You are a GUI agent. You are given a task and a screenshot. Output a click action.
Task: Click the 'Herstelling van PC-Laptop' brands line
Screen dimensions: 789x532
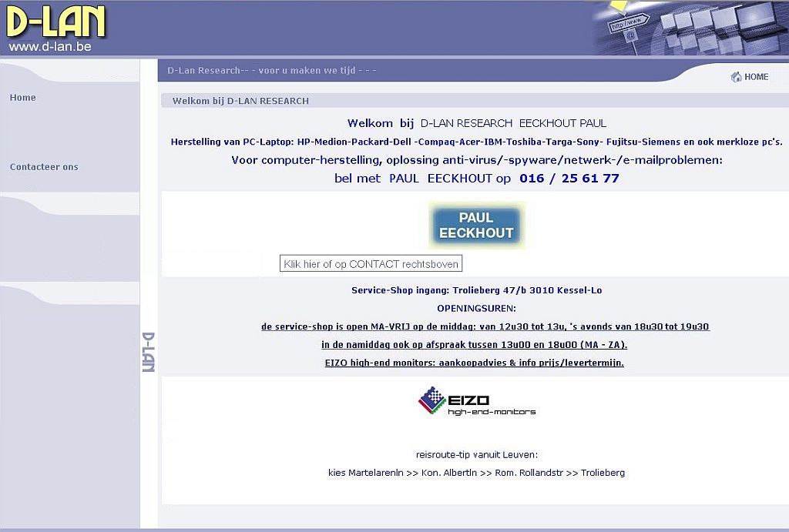[x=476, y=142]
